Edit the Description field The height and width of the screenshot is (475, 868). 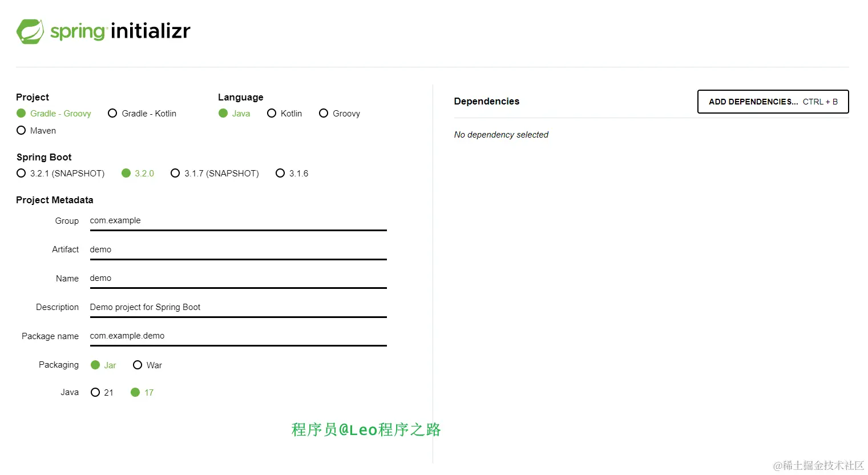click(239, 308)
